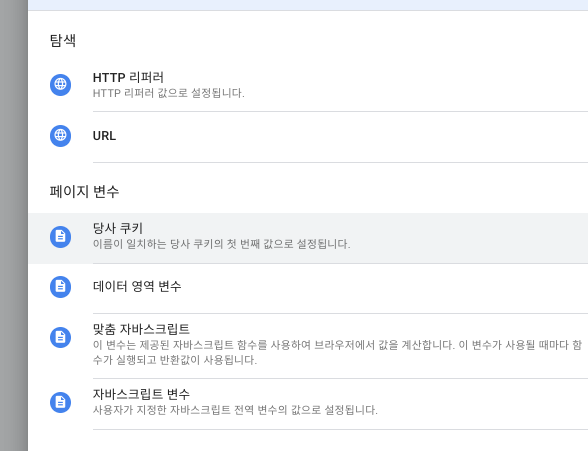588x451 pixels.
Task: Select the 당사 쿠키 title text
Action: point(118,228)
